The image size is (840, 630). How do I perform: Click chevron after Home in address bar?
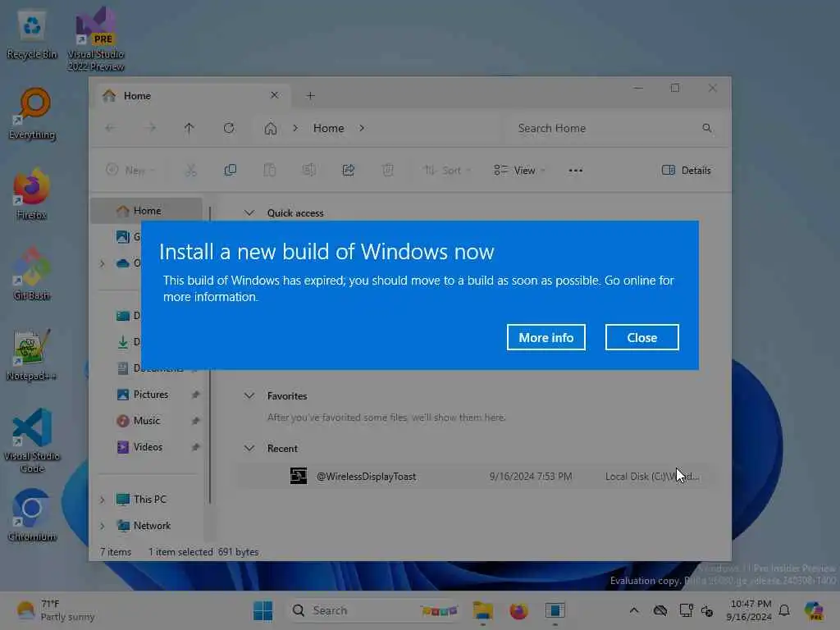coord(362,128)
